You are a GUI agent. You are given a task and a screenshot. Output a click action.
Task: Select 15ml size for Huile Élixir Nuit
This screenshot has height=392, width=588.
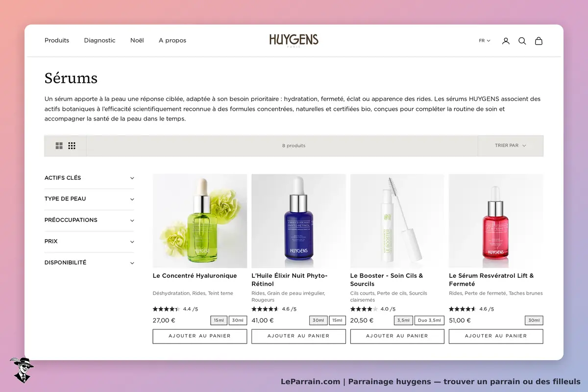coord(337,320)
